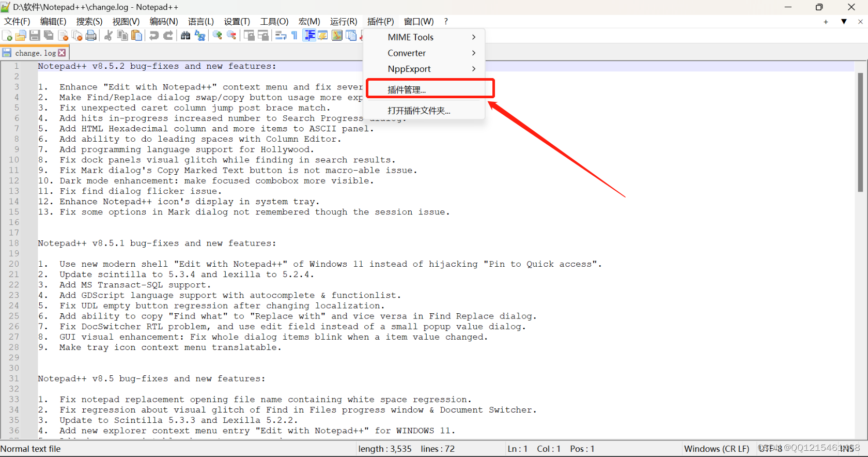
Task: Open the 视图(V) menu
Action: 126,21
